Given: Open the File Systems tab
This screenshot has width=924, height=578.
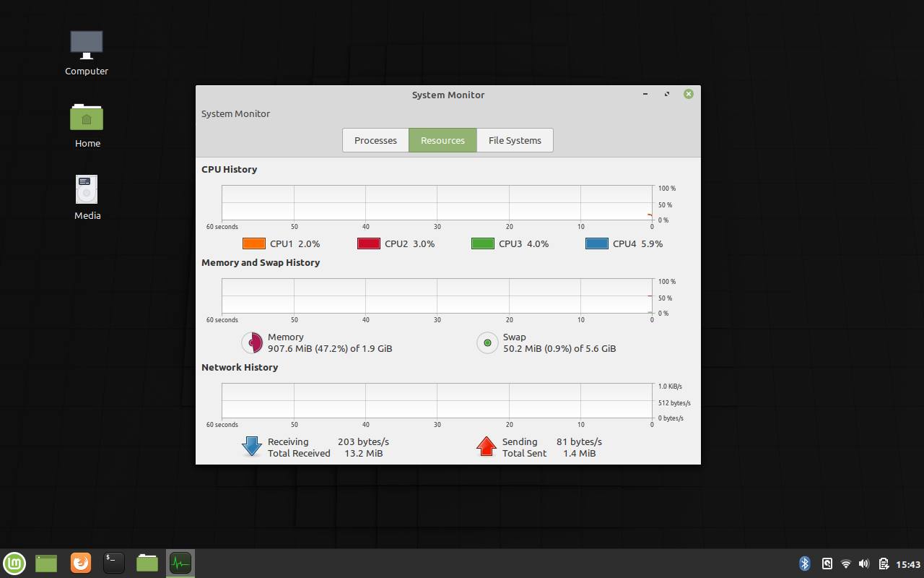Looking at the screenshot, I should pyautogui.click(x=515, y=140).
